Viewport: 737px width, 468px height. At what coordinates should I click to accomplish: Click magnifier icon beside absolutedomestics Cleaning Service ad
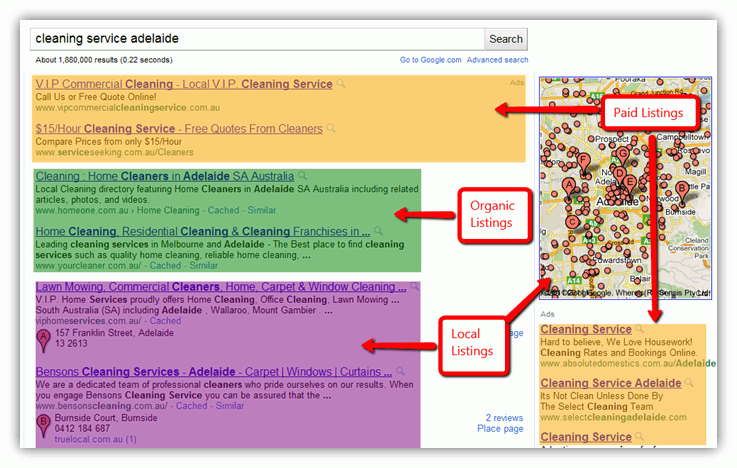(639, 328)
